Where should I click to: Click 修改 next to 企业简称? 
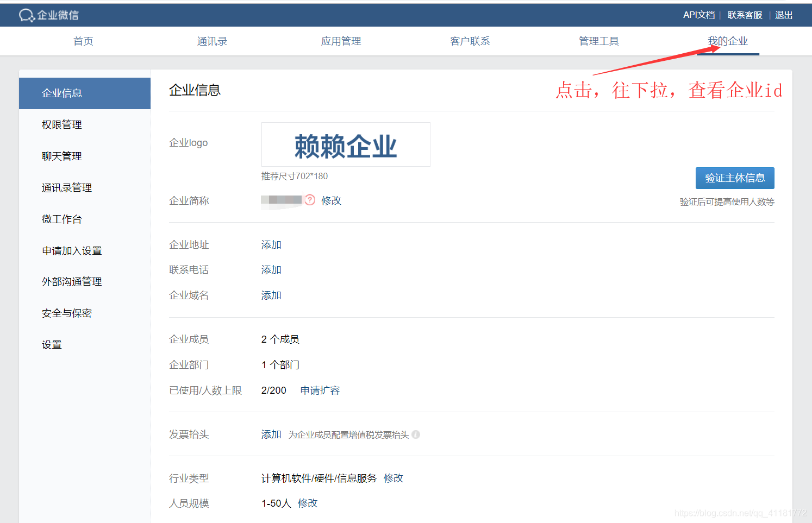[331, 200]
